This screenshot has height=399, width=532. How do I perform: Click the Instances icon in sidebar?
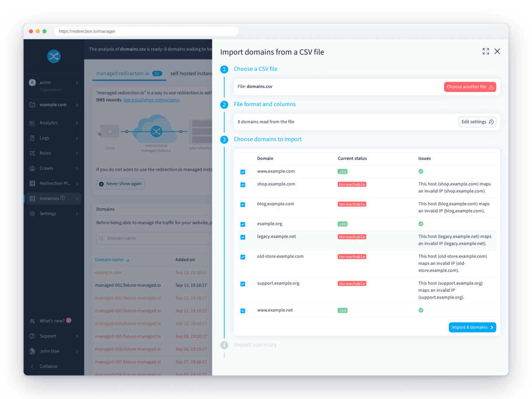pos(32,198)
